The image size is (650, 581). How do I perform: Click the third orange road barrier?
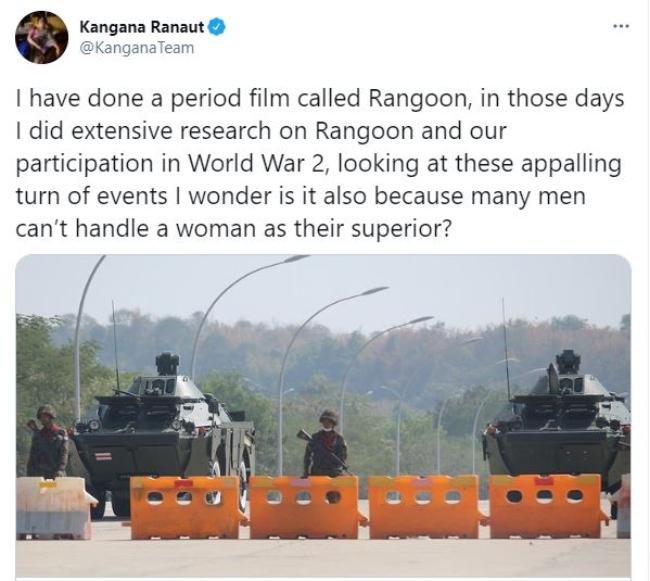click(x=425, y=506)
